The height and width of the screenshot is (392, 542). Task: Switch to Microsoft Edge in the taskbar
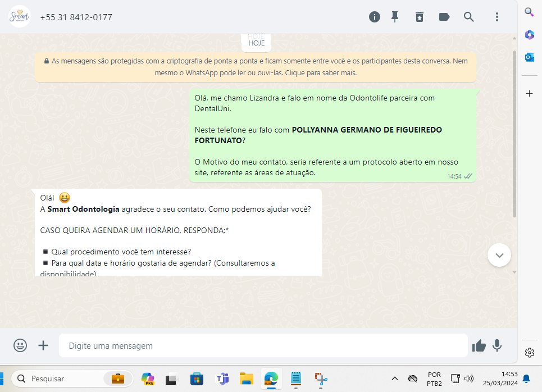[x=271, y=379]
